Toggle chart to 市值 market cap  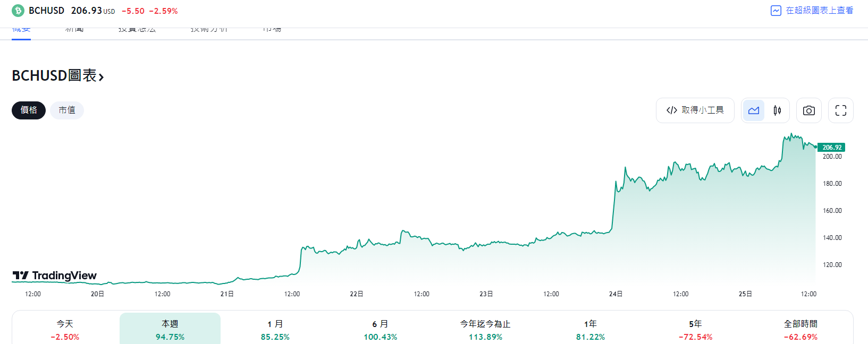(x=67, y=110)
